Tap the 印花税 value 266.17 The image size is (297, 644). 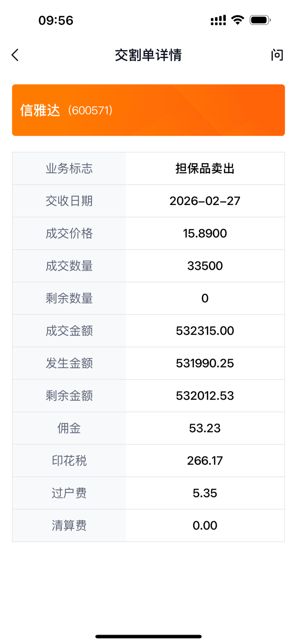(205, 461)
